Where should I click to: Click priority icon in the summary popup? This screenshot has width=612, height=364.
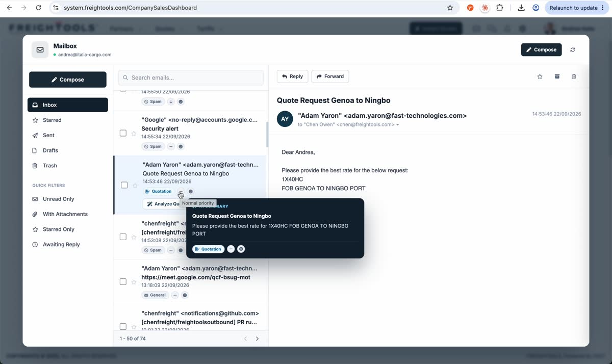tap(231, 249)
